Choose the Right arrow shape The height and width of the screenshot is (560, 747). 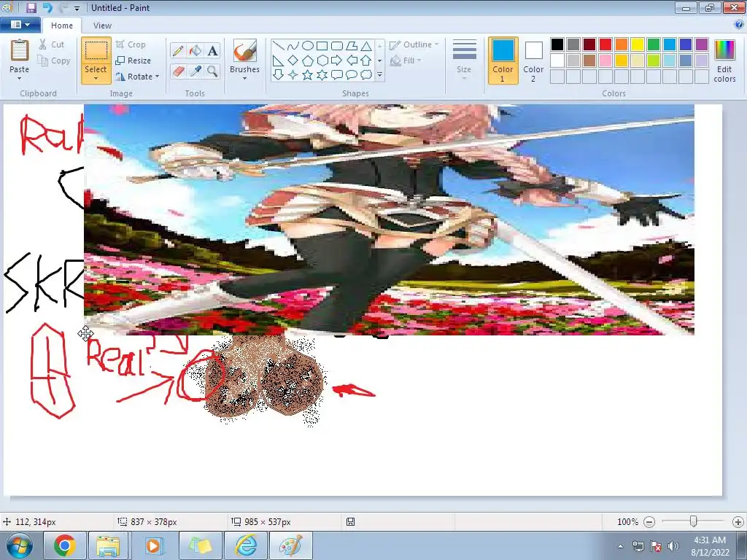click(x=337, y=61)
